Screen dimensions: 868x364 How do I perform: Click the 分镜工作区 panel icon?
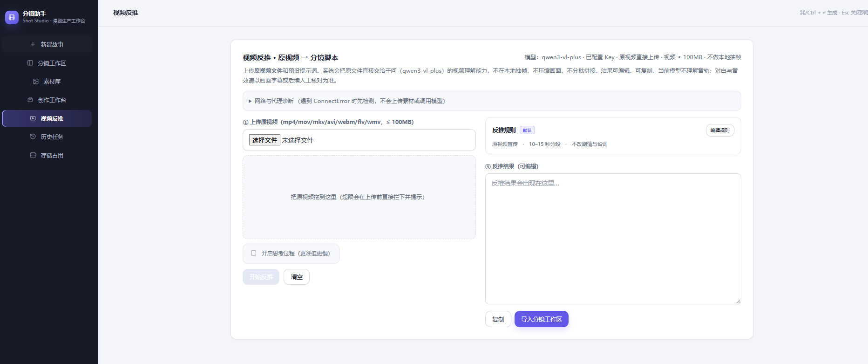30,63
